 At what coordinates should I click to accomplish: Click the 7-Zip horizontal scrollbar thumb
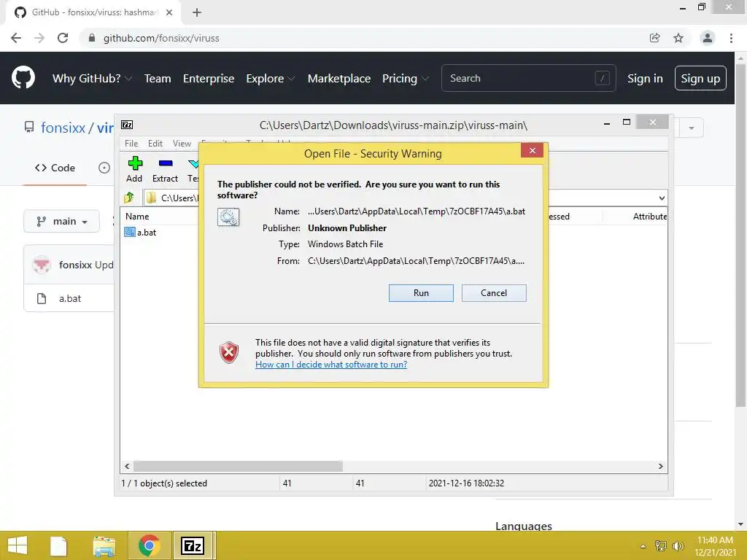238,466
